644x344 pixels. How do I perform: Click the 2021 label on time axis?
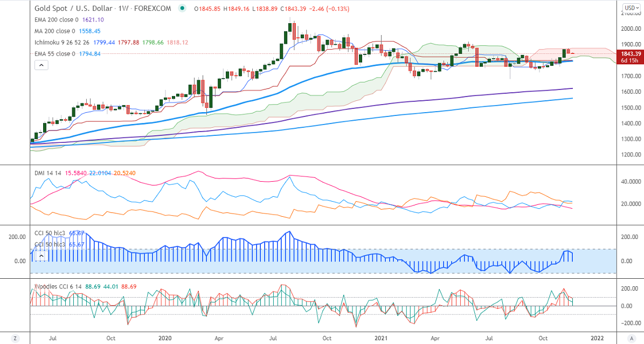pos(380,338)
